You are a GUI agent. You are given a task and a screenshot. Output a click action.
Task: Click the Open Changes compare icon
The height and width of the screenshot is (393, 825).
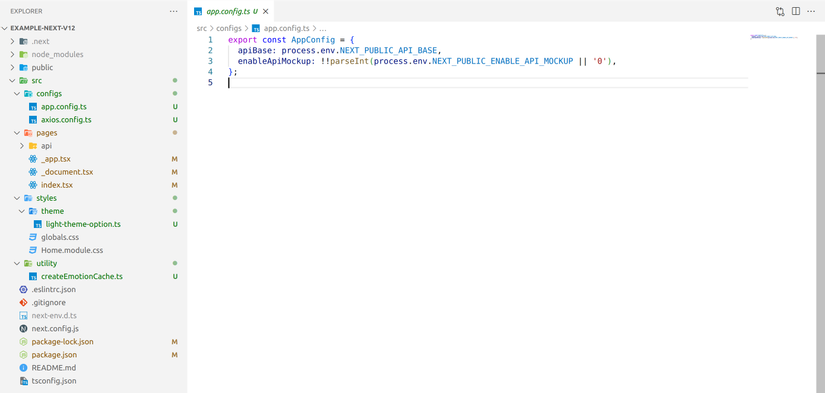[x=780, y=11]
